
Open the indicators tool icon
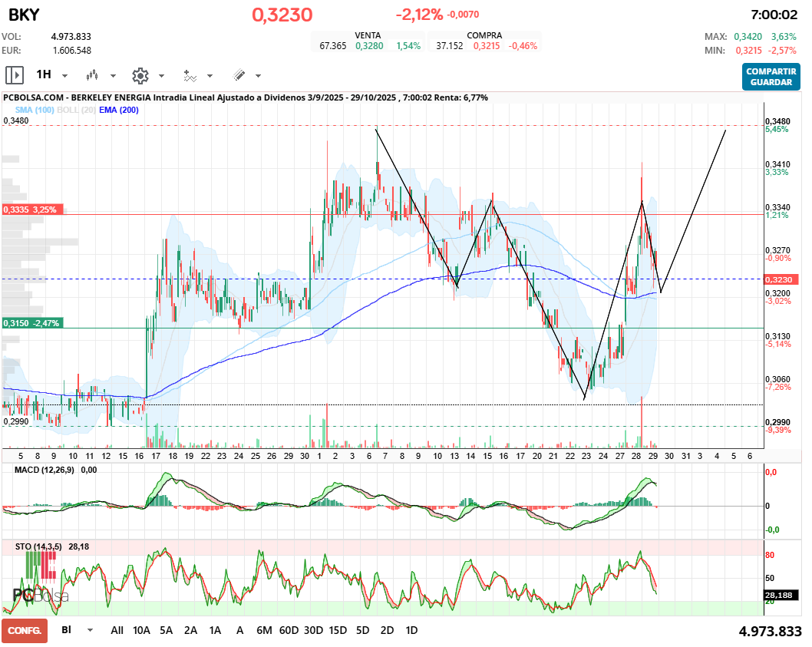[190, 76]
